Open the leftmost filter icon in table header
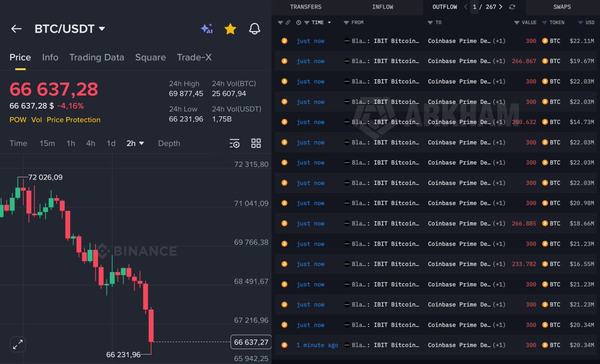 (280, 22)
